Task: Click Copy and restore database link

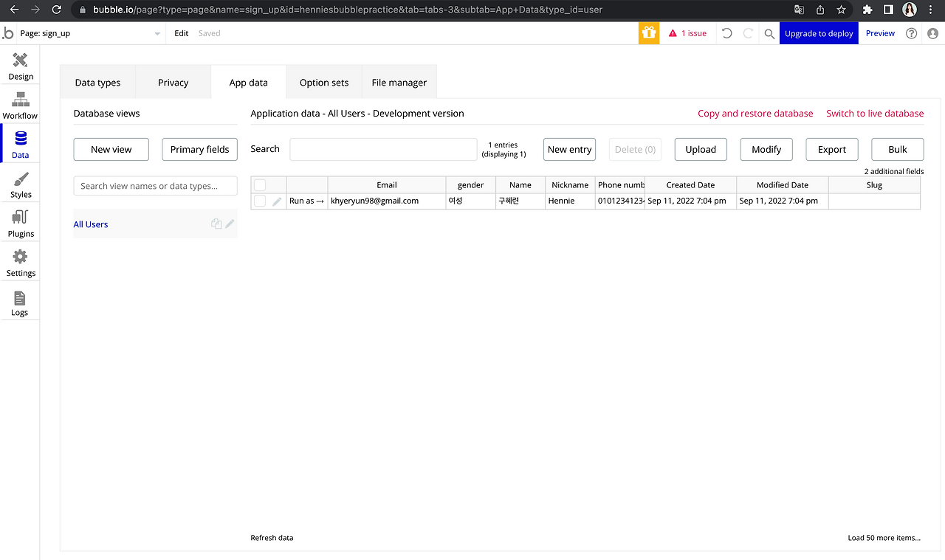Action: point(755,114)
